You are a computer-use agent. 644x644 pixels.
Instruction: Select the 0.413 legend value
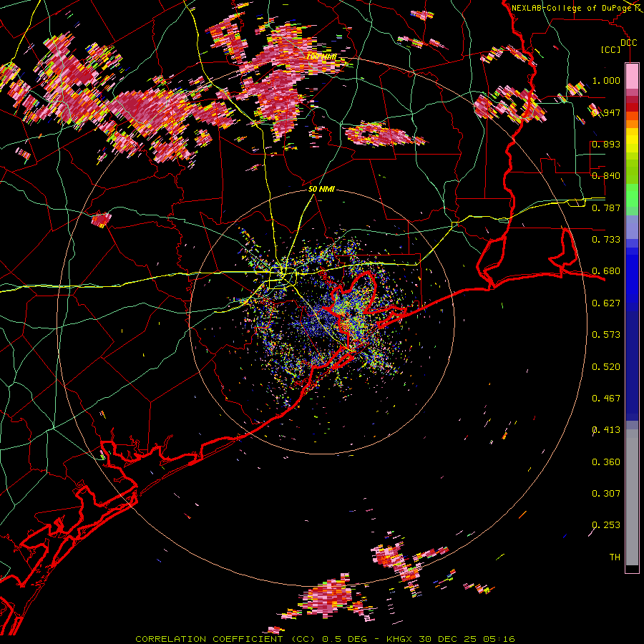[x=606, y=430]
